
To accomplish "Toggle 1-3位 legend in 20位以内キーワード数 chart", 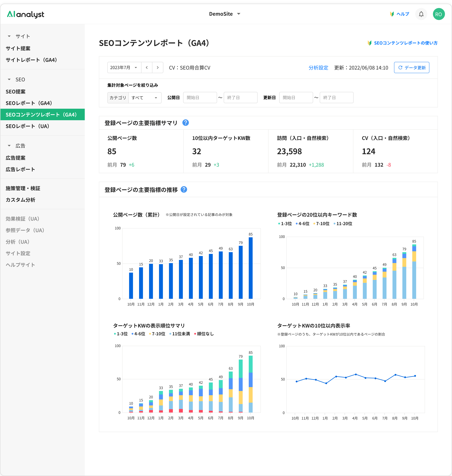I will pos(285,224).
